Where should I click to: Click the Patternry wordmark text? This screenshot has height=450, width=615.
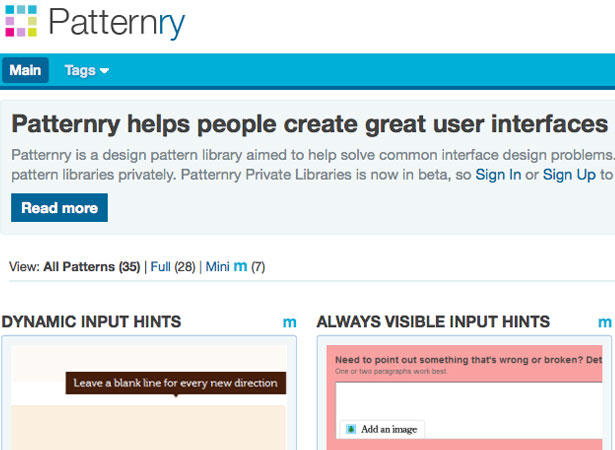click(x=116, y=23)
